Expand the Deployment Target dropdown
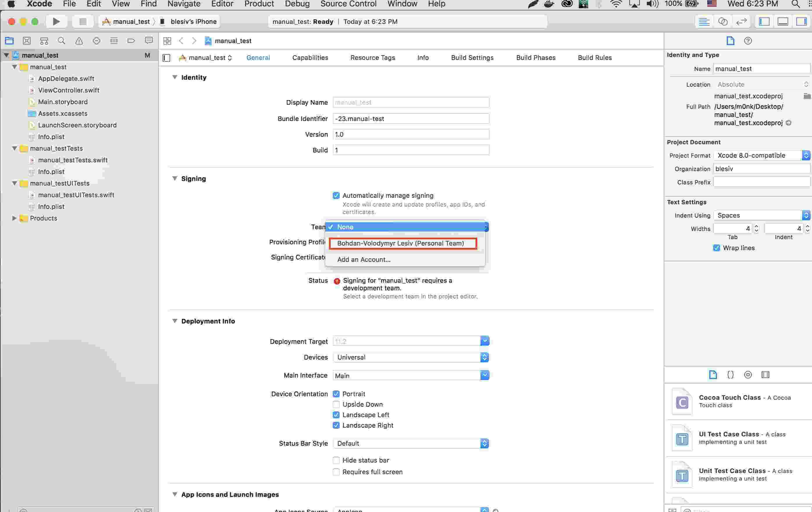812x512 pixels. (485, 341)
